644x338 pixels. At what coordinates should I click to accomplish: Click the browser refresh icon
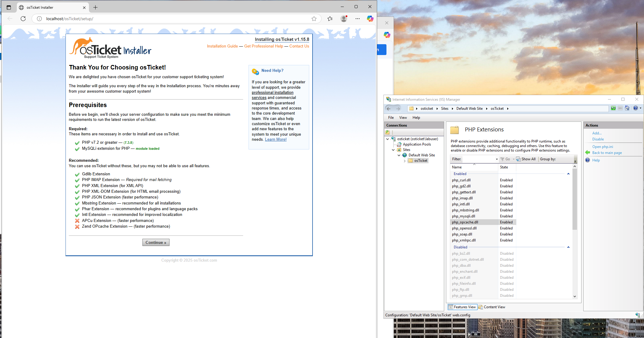(23, 19)
